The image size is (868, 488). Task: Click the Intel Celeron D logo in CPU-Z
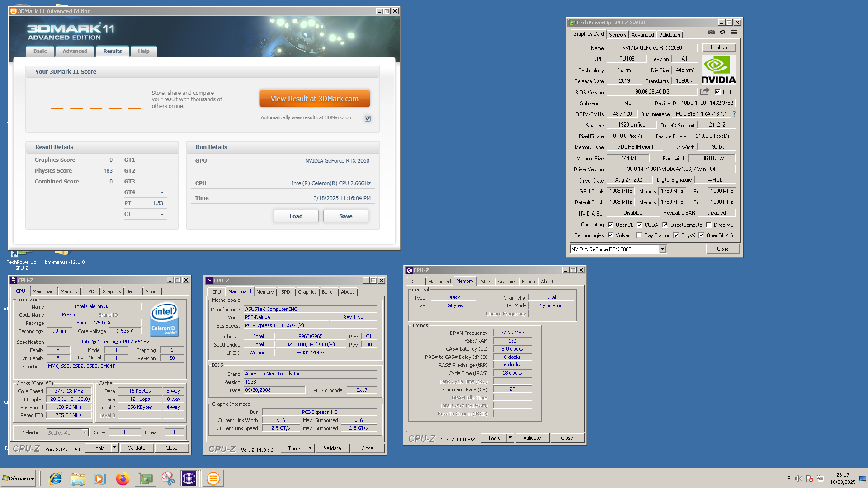164,319
